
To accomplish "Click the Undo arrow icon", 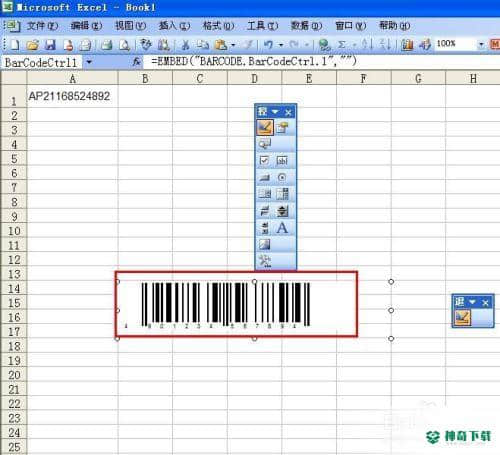I will point(268,44).
